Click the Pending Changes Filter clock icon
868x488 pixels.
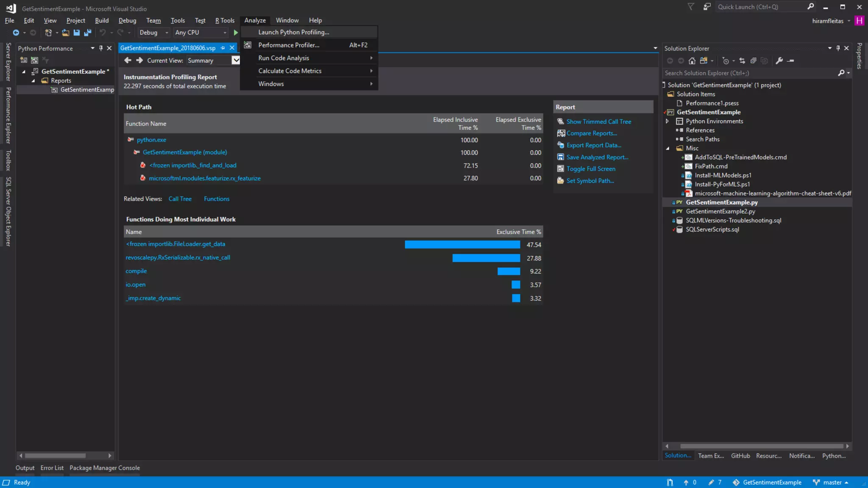point(726,61)
